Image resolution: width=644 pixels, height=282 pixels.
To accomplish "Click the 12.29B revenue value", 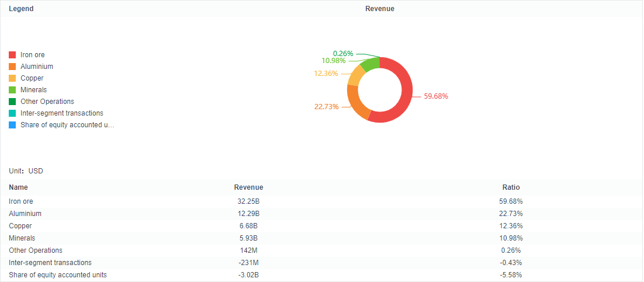I will pos(248,214).
